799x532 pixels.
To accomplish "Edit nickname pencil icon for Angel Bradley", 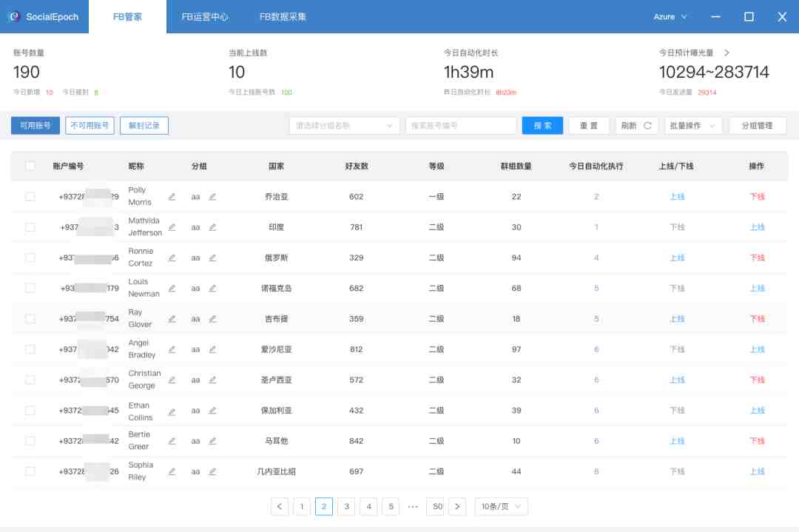I will [x=172, y=349].
